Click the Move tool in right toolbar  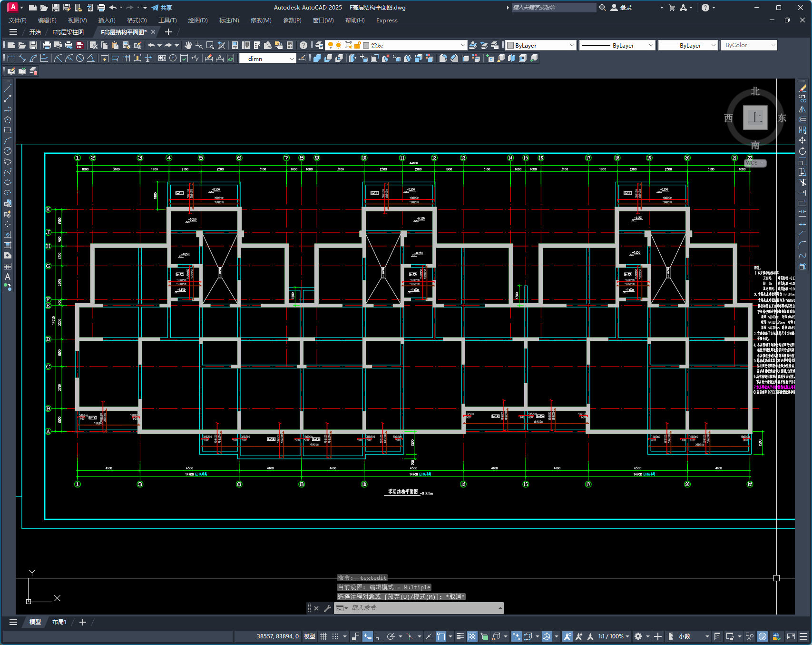(802, 140)
